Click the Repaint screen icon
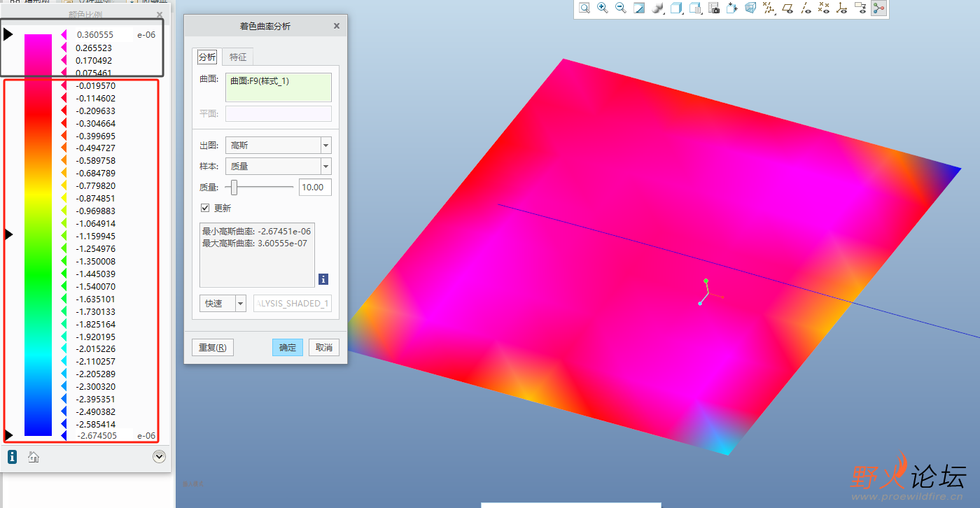Image resolution: width=980 pixels, height=508 pixels. click(639, 8)
